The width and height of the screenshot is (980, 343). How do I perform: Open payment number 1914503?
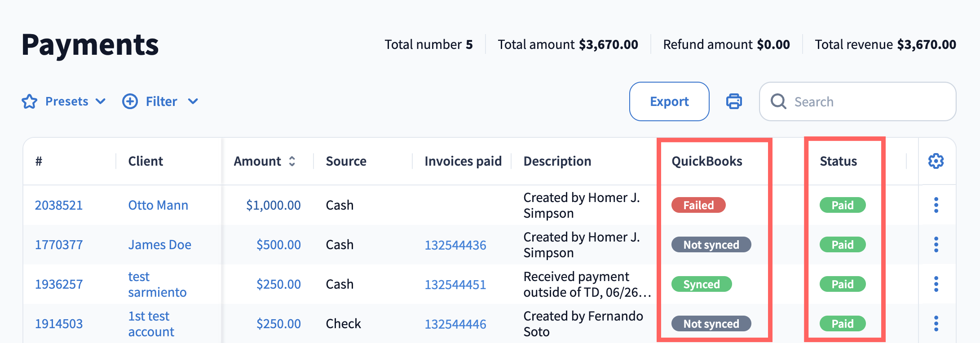(59, 324)
